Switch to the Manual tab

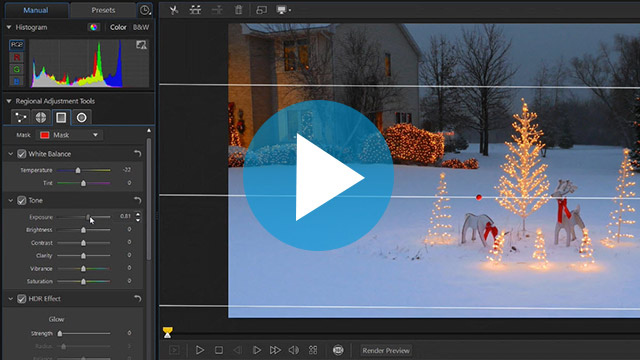coord(36,10)
